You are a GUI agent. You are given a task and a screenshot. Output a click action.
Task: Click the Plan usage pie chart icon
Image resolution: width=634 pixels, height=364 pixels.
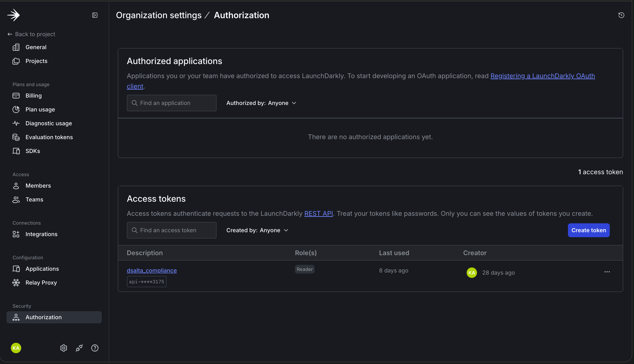click(16, 110)
